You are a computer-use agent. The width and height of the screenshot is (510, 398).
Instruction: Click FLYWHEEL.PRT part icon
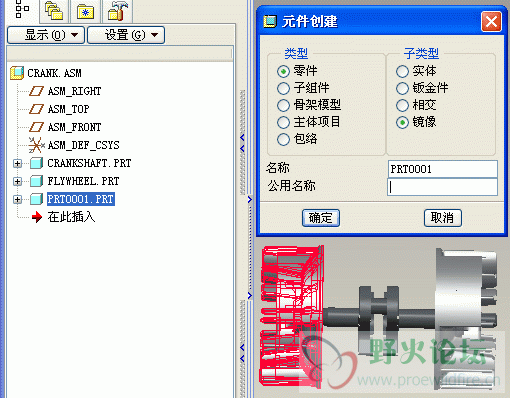tap(36, 181)
